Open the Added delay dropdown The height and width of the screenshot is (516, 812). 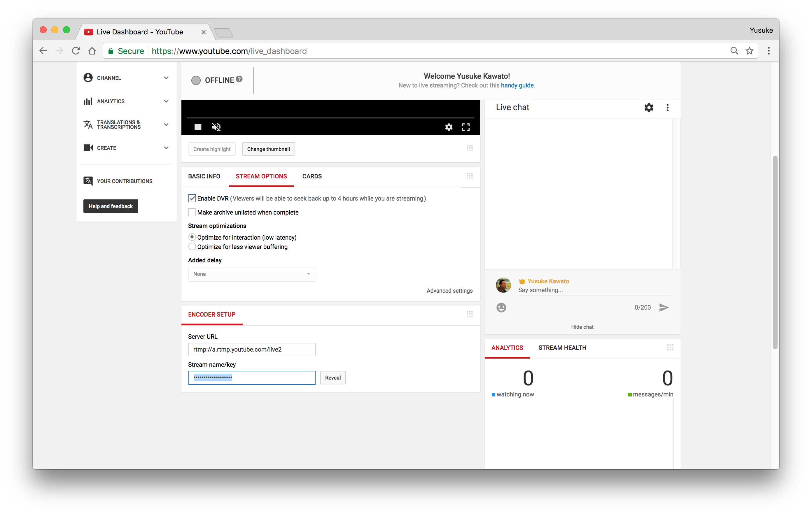pyautogui.click(x=251, y=274)
